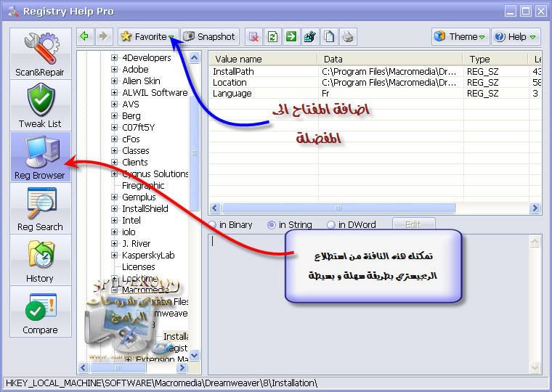Click the green go-to arrow toolbar icon
The image size is (552, 392).
click(291, 36)
